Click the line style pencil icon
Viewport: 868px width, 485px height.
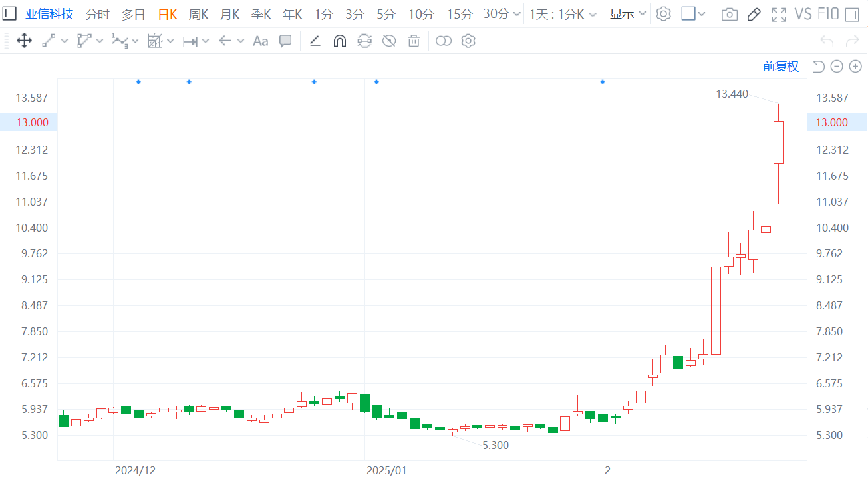[x=315, y=41]
